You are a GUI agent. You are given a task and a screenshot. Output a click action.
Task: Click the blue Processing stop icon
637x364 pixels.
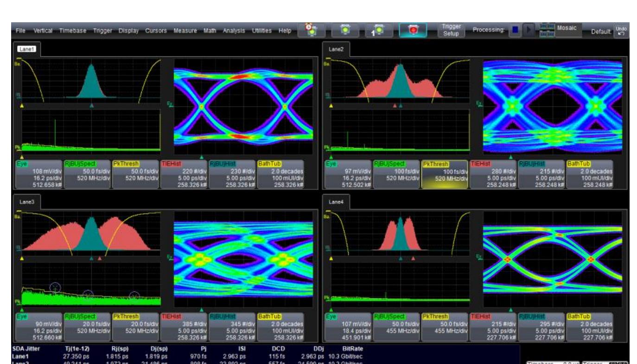click(515, 29)
